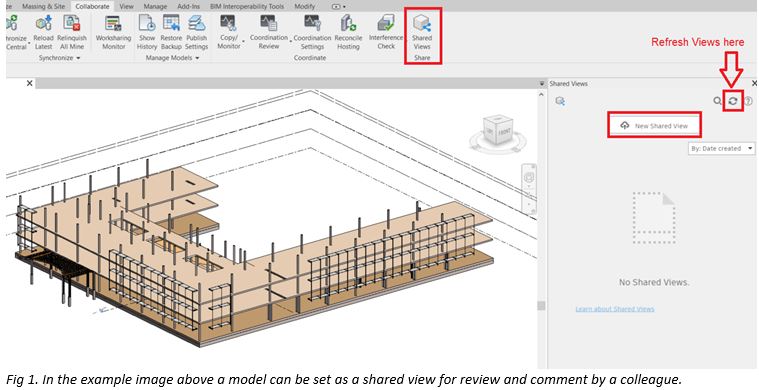759x390 pixels.
Task: Close the Shared Views panel
Action: coord(755,84)
